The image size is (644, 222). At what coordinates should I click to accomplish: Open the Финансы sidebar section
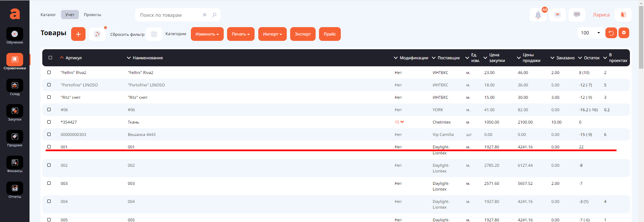coord(15,163)
